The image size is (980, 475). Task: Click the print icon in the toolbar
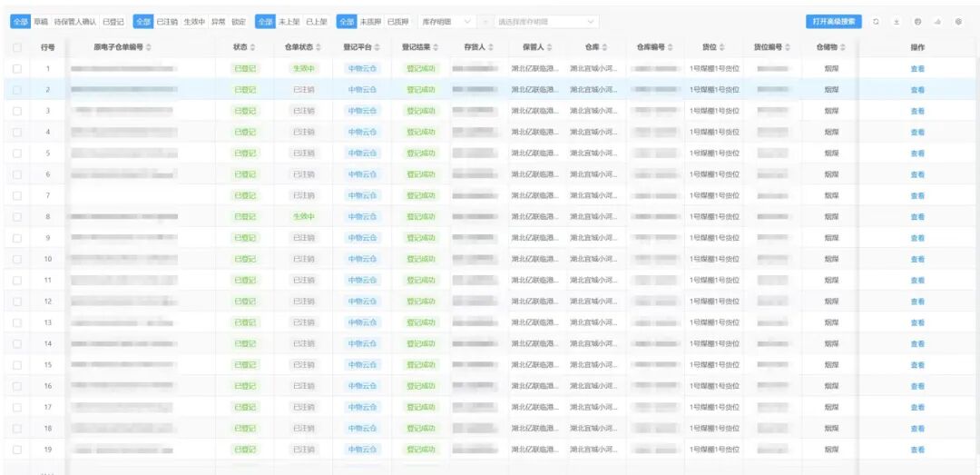917,21
